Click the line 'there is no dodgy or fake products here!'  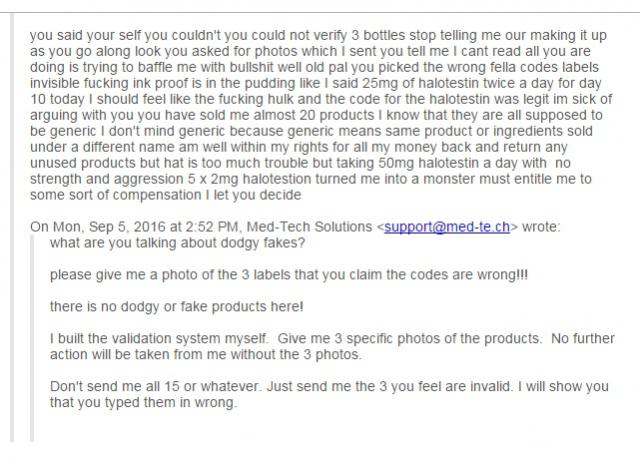[177, 307]
